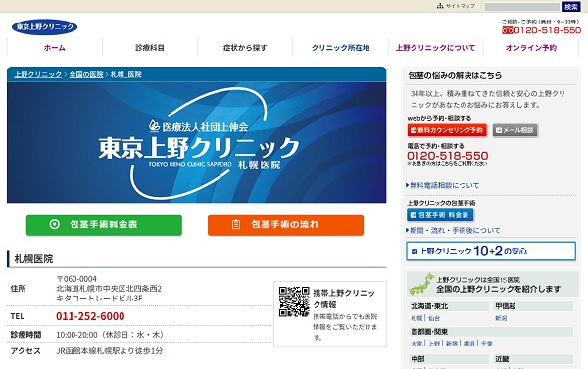Click the green 包茎手術料金表 button
The image size is (588, 369).
(x=104, y=225)
